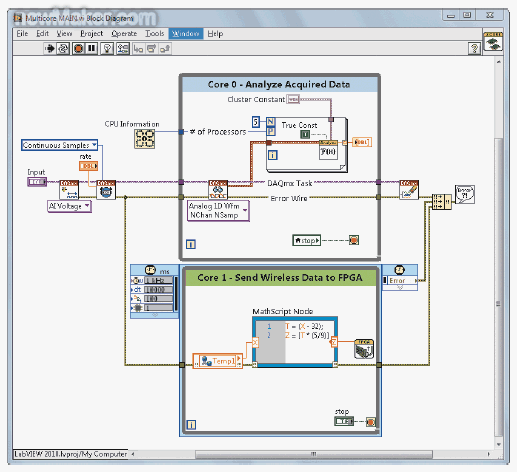Open Context Help question mark button
Image resolution: width=517 pixels, height=472 pixels.
click(474, 49)
